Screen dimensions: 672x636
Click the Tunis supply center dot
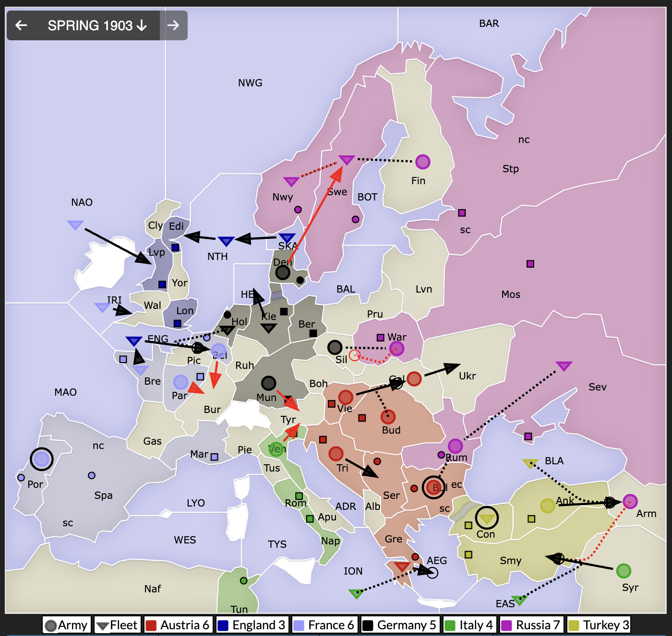[243, 581]
